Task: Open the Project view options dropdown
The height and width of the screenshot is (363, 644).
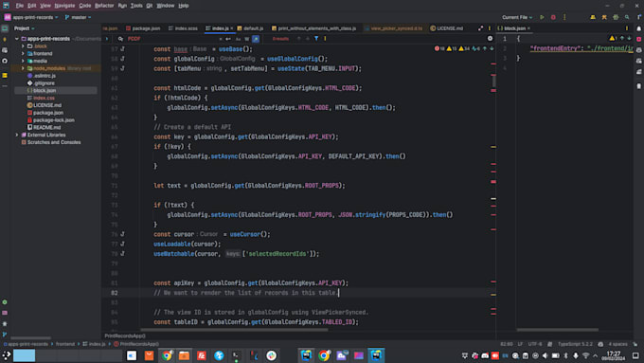Action: tap(25, 28)
